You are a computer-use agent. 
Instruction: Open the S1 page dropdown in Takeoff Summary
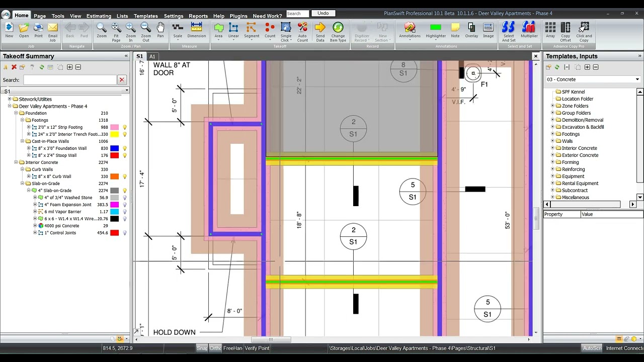pyautogui.click(x=127, y=90)
